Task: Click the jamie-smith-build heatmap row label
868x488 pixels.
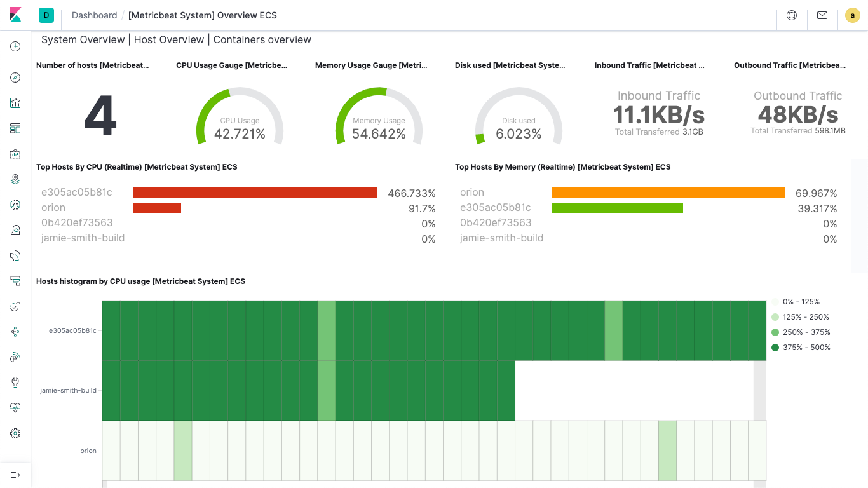Action: 68,390
